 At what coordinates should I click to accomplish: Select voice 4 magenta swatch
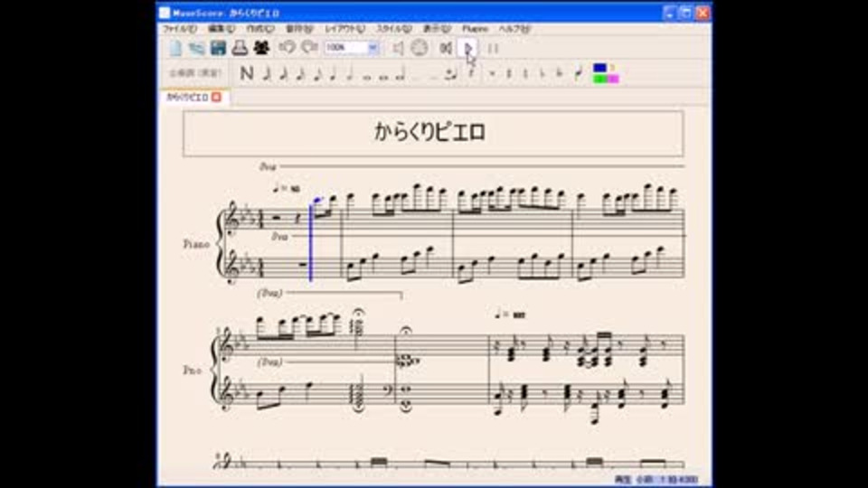point(612,80)
